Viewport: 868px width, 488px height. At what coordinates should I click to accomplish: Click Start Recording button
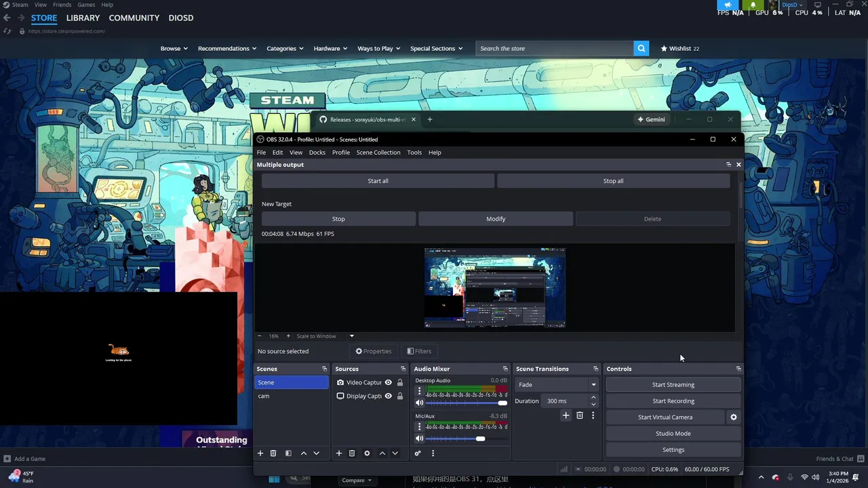tap(673, 401)
